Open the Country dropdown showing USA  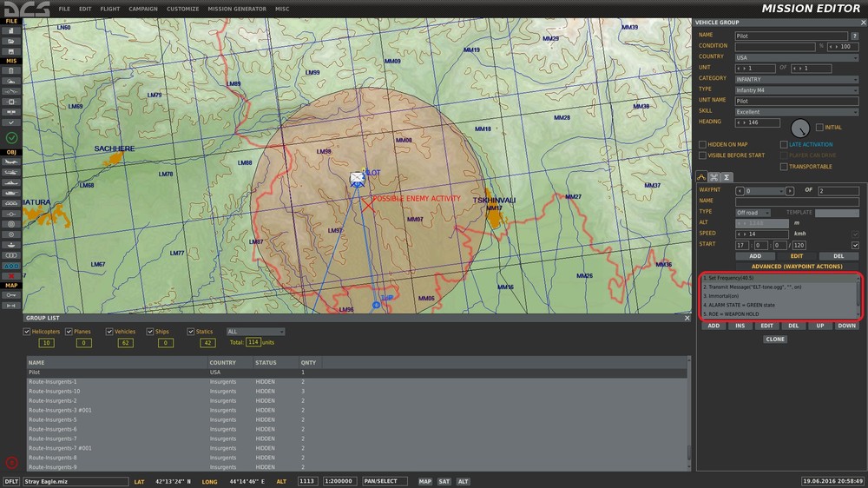pos(796,57)
